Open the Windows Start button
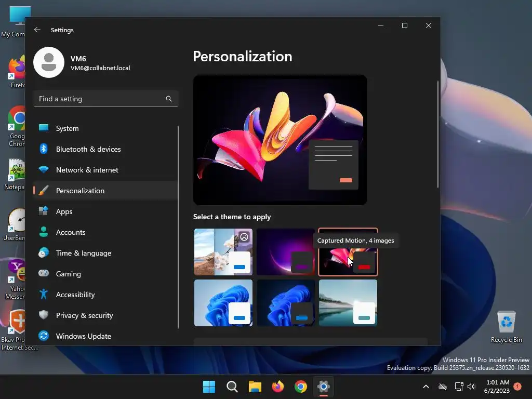This screenshot has height=399, width=532. [209, 387]
